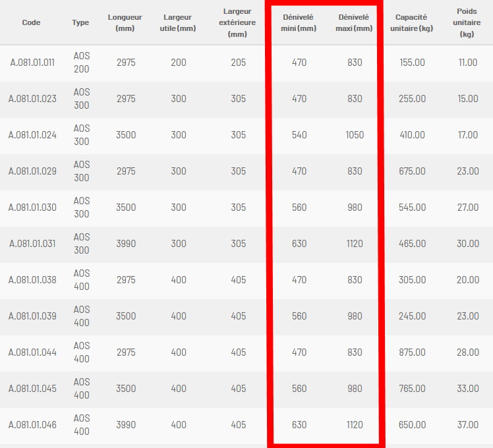Screen dimensions: 493x448
Task: Click weight value 20.00
Action: pos(468,280)
